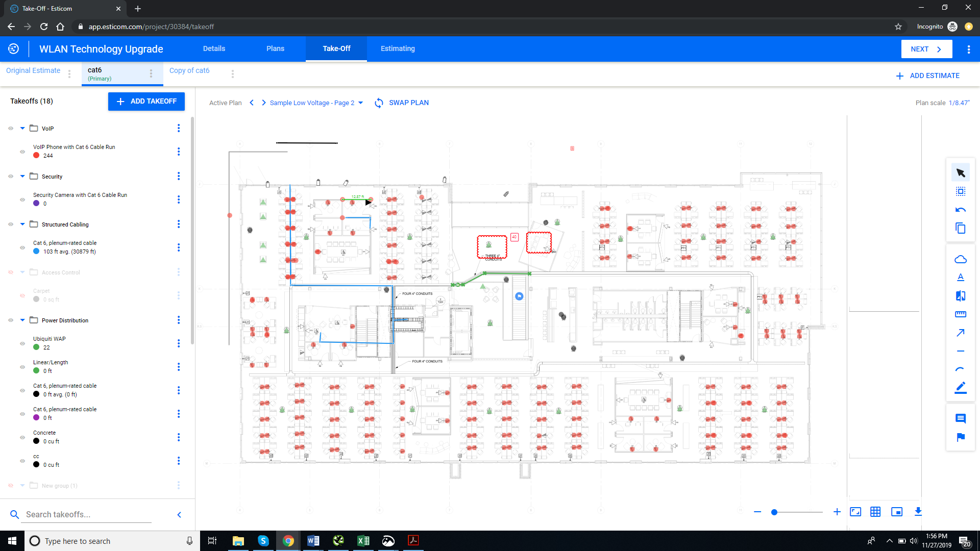Select the flag marker tool

point(960,437)
